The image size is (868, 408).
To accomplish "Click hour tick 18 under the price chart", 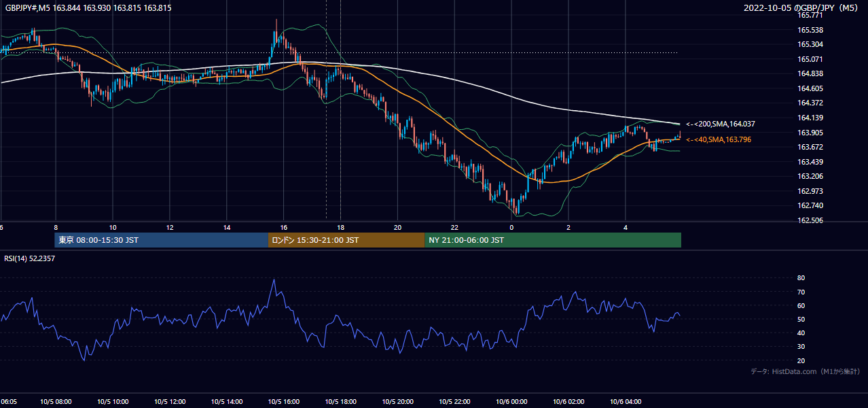I will click(x=340, y=228).
